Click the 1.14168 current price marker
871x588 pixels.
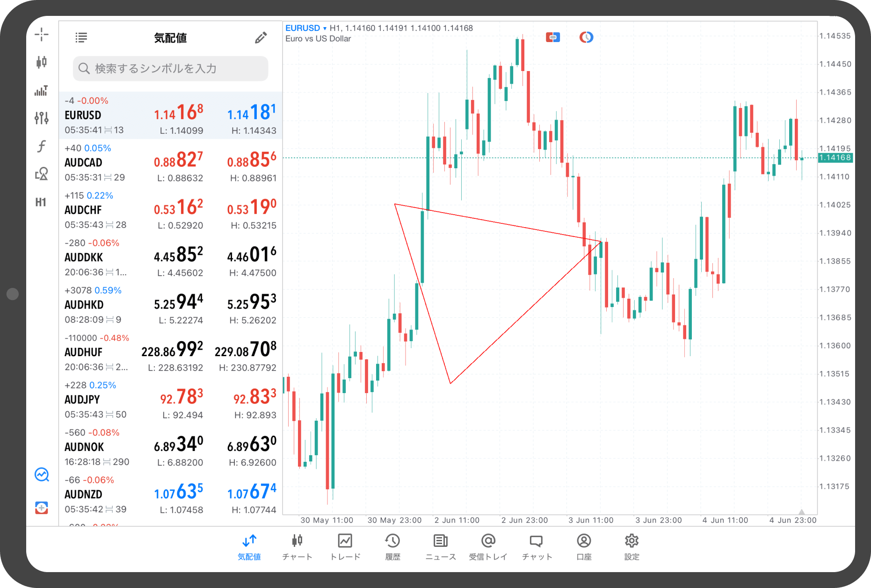pyautogui.click(x=835, y=158)
